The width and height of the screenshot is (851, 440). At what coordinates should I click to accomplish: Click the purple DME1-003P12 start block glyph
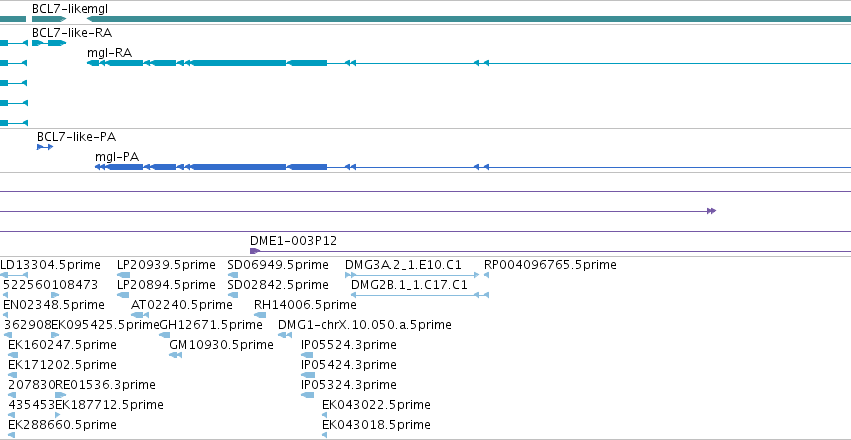tap(255, 251)
